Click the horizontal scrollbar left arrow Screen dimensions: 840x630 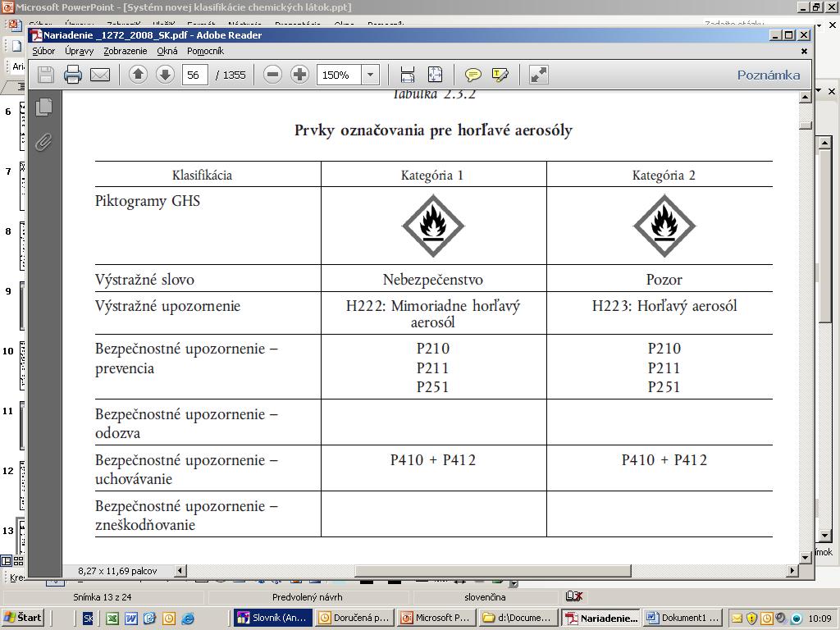point(180,571)
